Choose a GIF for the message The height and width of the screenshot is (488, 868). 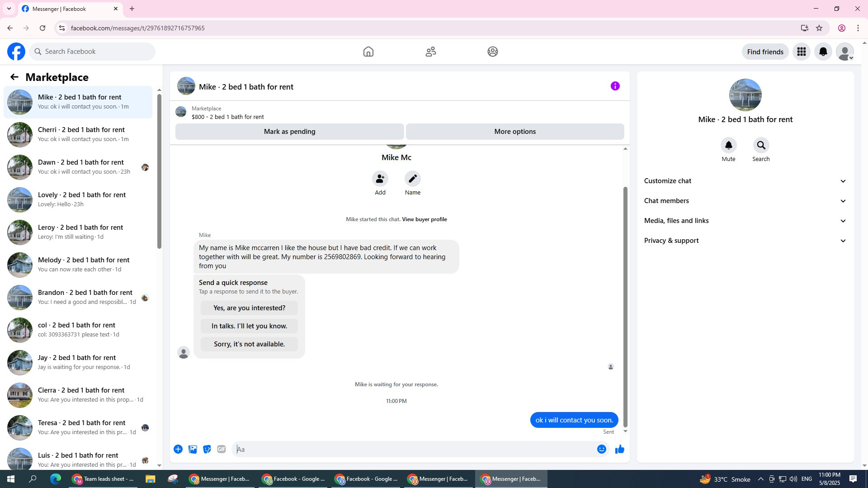[222, 449]
